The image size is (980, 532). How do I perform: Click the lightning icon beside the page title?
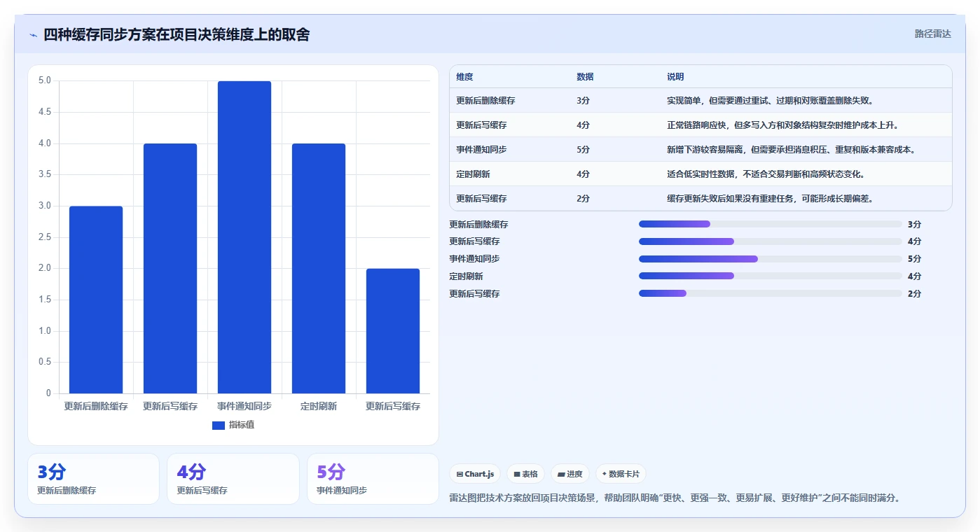tap(33, 35)
